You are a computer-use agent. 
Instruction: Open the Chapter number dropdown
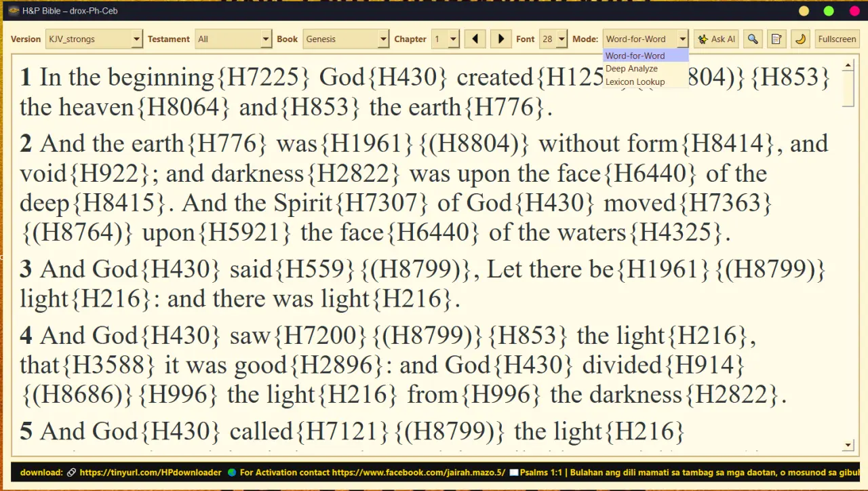coord(445,39)
